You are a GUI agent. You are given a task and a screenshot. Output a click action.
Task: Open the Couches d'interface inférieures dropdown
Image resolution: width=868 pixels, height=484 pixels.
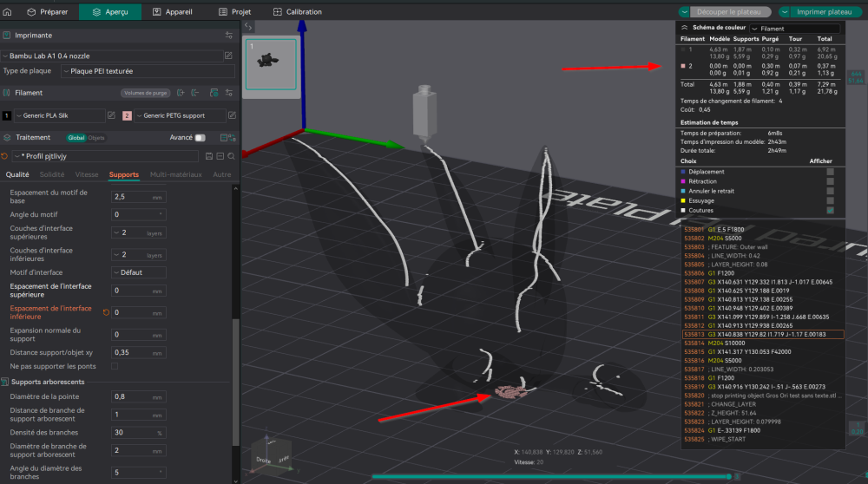click(x=138, y=255)
